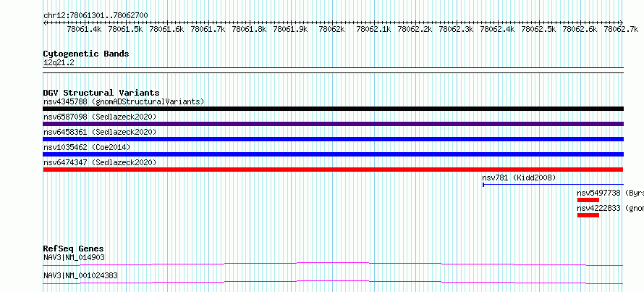This screenshot has height=292, width=644.
Task: Click the RefSeq Genes track title
Action: click(73, 249)
